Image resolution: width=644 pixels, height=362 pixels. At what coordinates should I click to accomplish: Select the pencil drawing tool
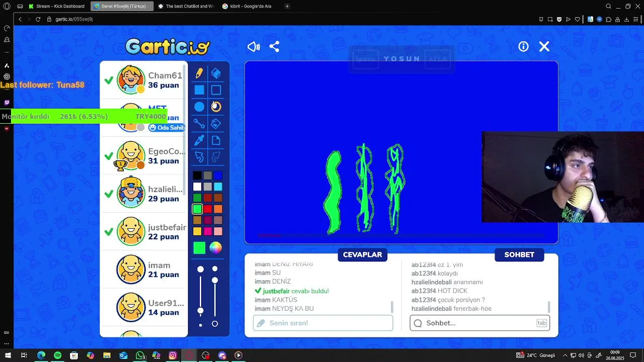tap(199, 73)
